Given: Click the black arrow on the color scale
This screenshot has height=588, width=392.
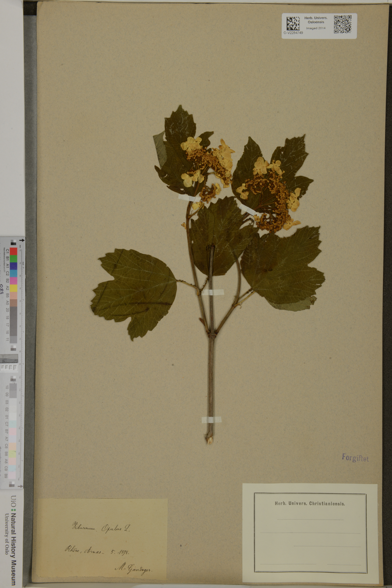Looking at the screenshot, I should tap(22, 240).
